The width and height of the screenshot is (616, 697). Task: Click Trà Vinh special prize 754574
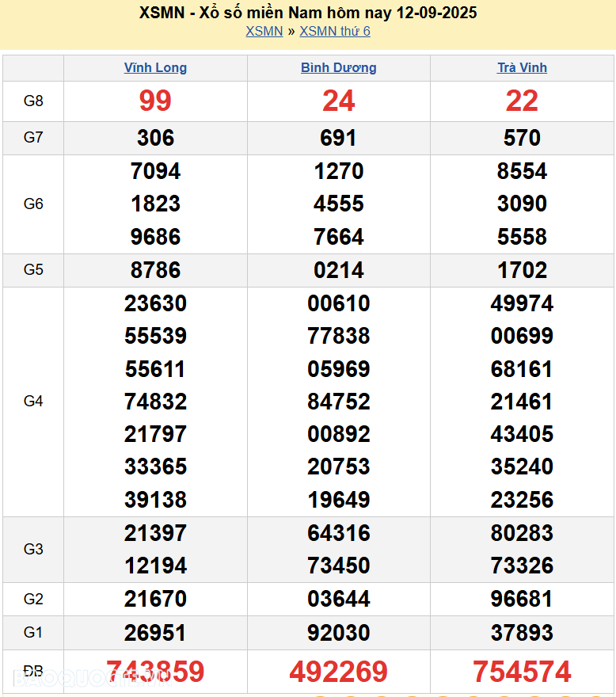(522, 672)
